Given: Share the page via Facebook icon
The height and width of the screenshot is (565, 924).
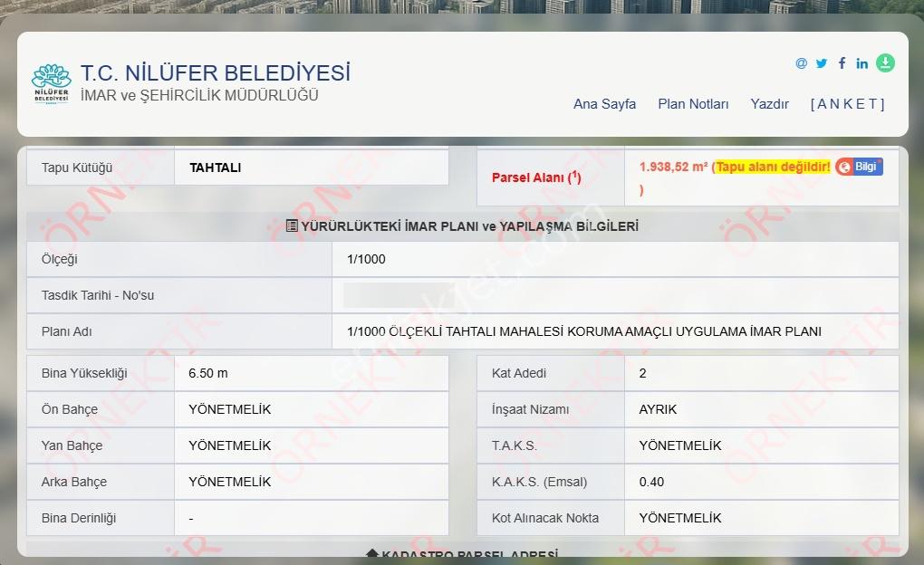Looking at the screenshot, I should [842, 63].
